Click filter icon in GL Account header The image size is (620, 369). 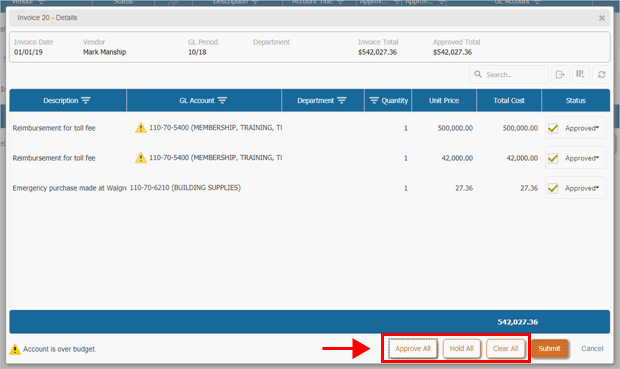point(222,100)
